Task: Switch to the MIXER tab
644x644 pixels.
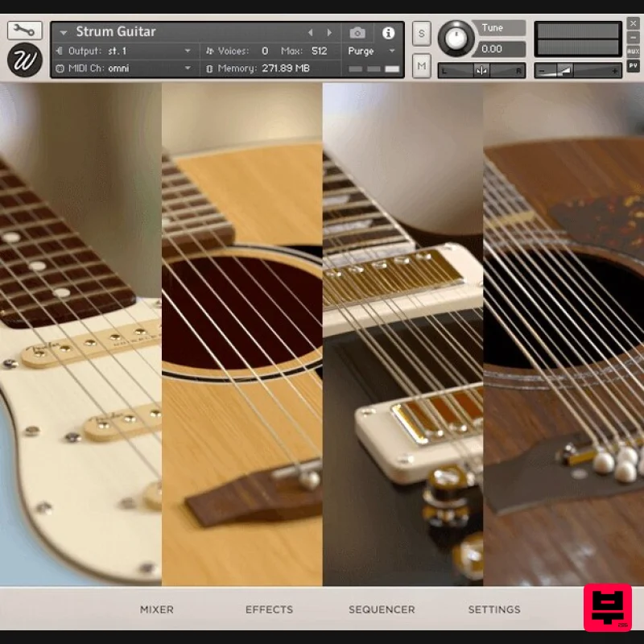Action: tap(157, 609)
